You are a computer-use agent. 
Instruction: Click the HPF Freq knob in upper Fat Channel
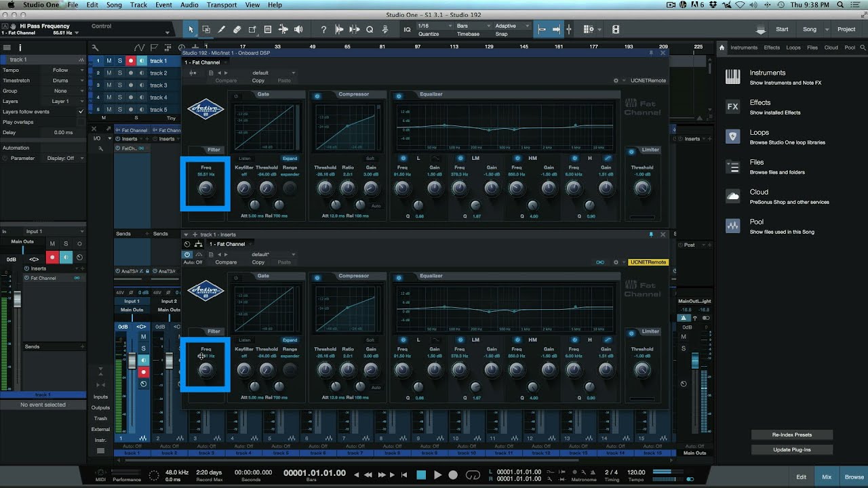pyautogui.click(x=205, y=188)
